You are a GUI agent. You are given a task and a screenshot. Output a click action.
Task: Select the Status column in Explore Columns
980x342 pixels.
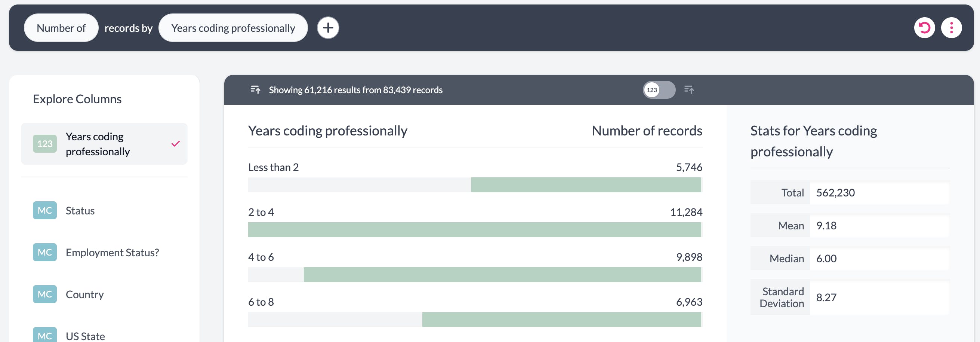tap(80, 210)
